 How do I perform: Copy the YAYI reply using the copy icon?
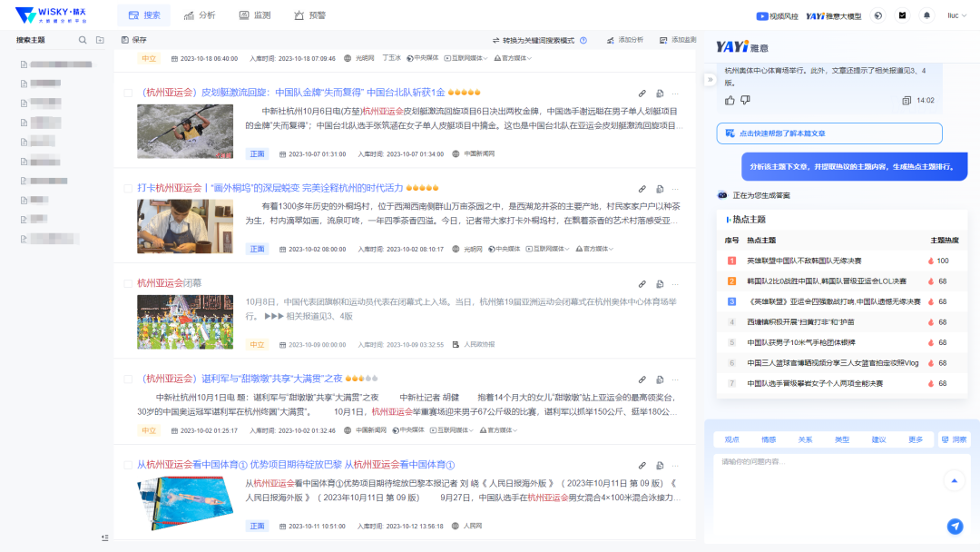coord(906,100)
